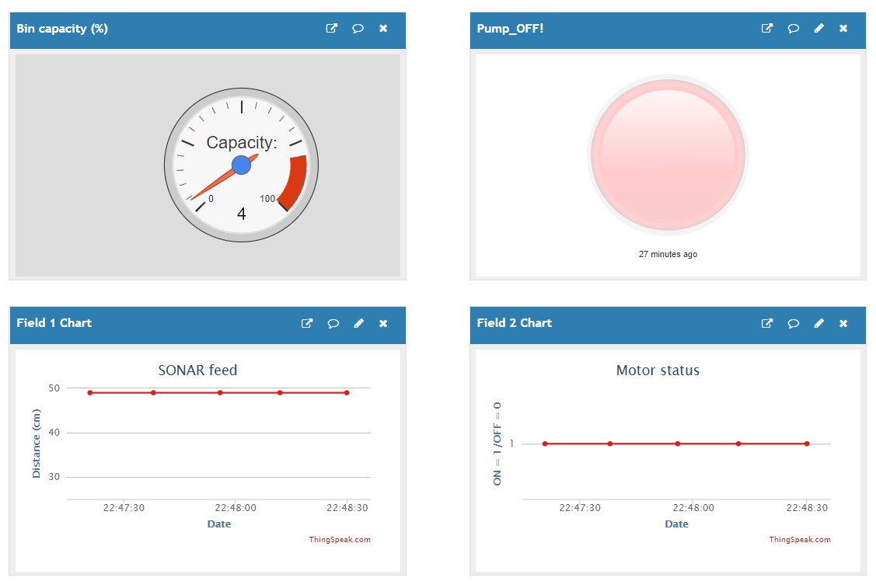Close the Pump_OFF! widget
This screenshot has height=588, width=876.
843,29
